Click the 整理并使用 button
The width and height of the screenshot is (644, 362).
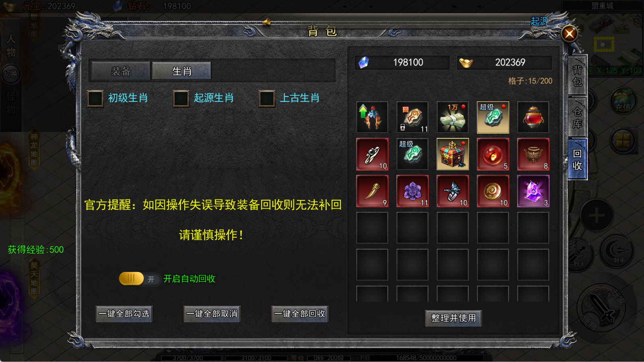pos(454,318)
